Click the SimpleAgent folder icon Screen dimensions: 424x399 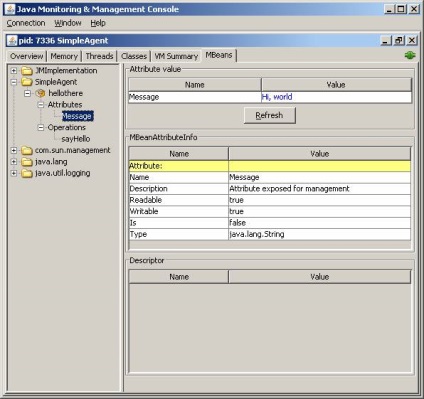27,82
